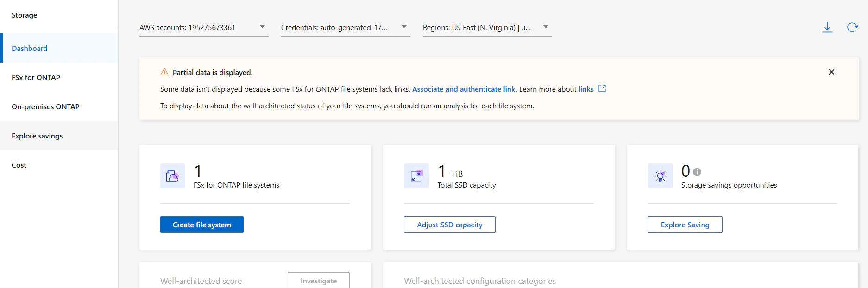868x288 pixels.
Task: Click the FSx file systems card icon
Action: click(x=173, y=176)
